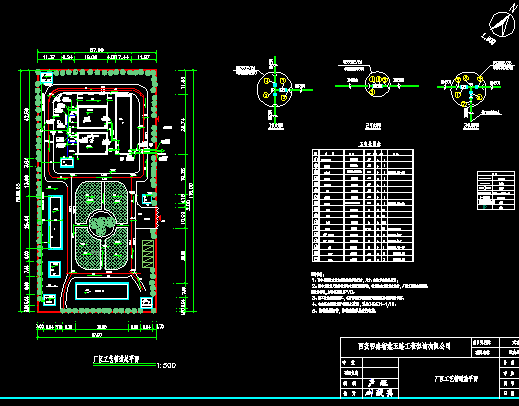The width and height of the screenshot is (519, 406).
Task: Click the green hatched parking strip
Action: click(148, 253)
